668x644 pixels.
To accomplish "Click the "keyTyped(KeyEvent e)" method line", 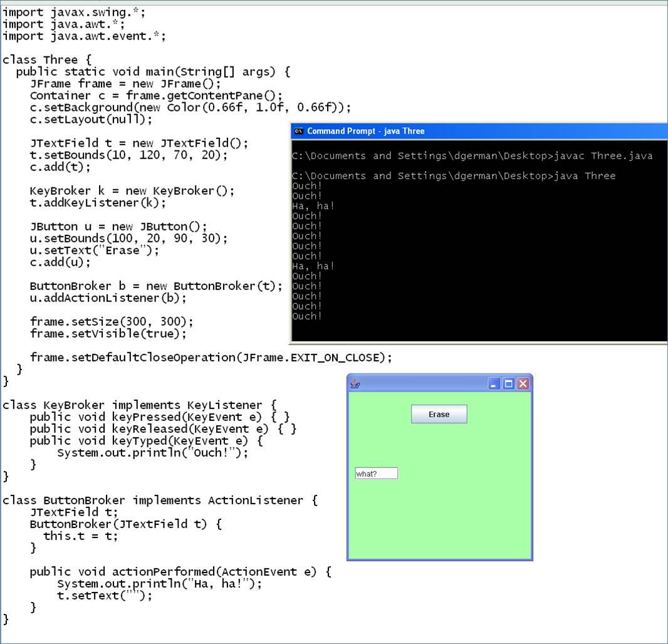I will click(147, 441).
